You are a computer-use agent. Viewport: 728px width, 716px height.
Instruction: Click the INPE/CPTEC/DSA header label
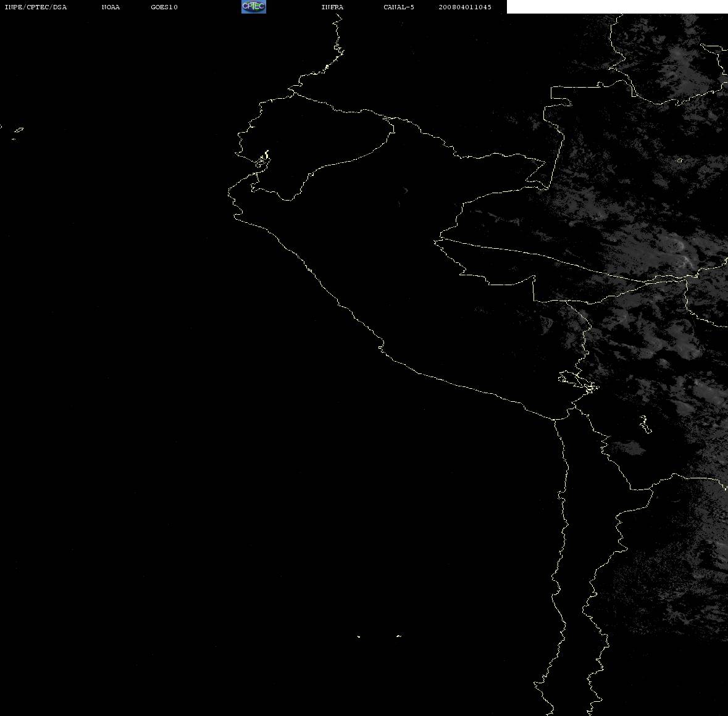(35, 7)
